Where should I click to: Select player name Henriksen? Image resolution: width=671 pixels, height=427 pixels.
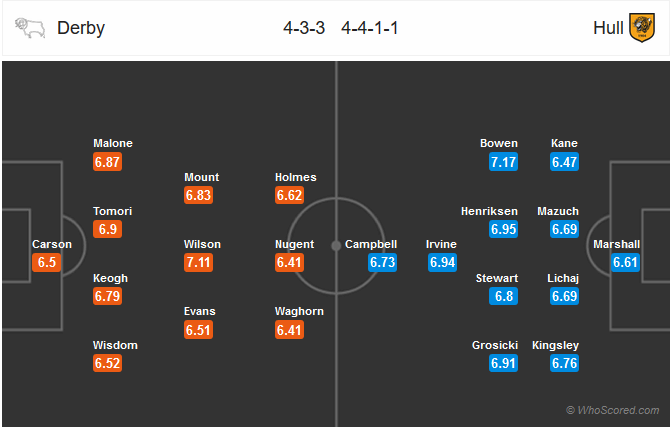tap(489, 211)
